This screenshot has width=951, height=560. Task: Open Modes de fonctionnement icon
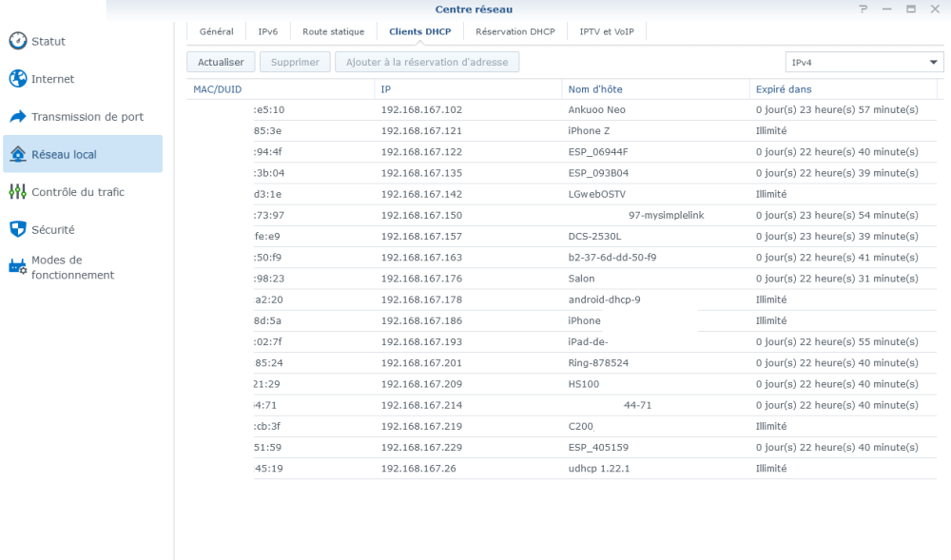coord(17,267)
